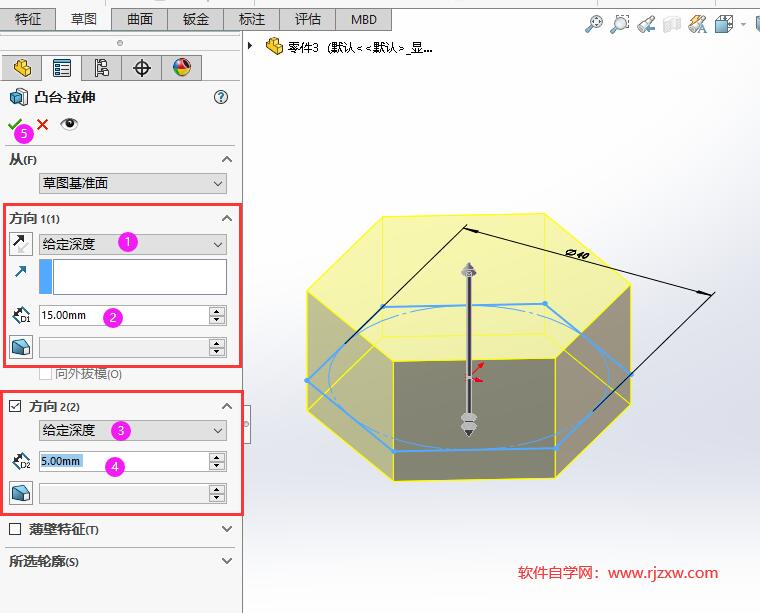Click the 15.00mm depth field
Screen dimensions: 760x613
[x=124, y=315]
